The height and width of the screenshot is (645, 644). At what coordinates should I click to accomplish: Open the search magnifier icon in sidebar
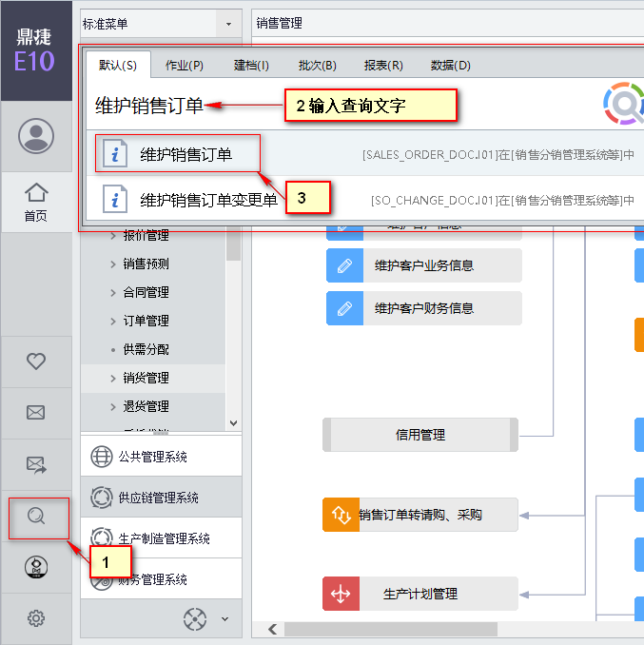pos(37,517)
